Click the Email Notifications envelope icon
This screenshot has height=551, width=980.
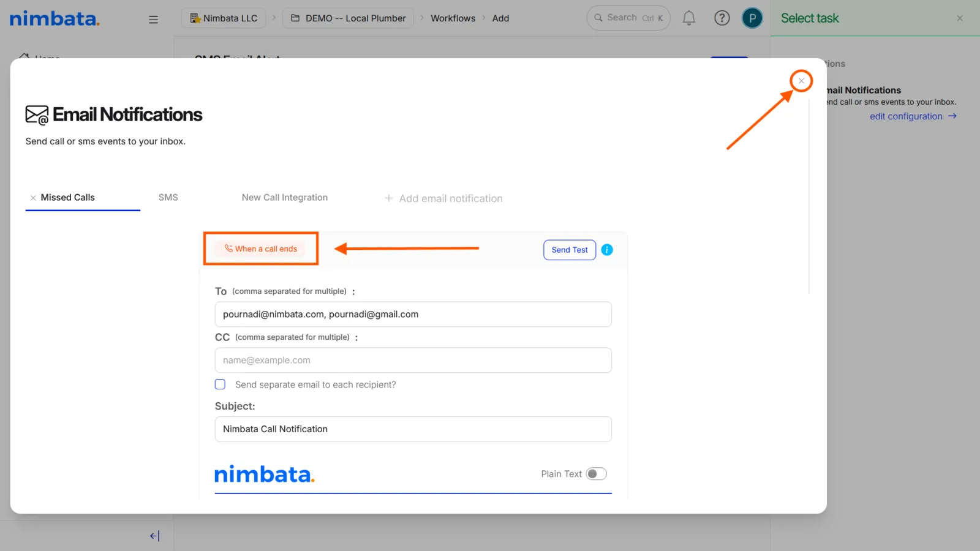pyautogui.click(x=37, y=114)
